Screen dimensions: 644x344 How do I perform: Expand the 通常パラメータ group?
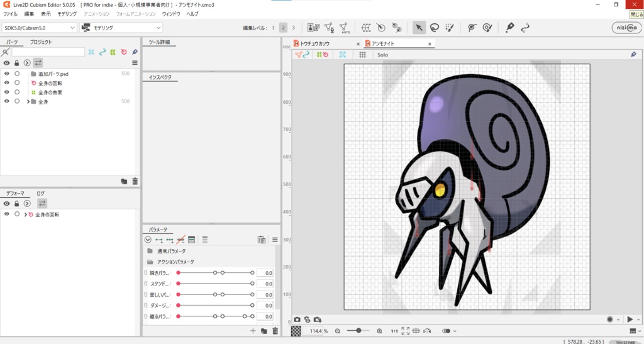click(x=150, y=251)
